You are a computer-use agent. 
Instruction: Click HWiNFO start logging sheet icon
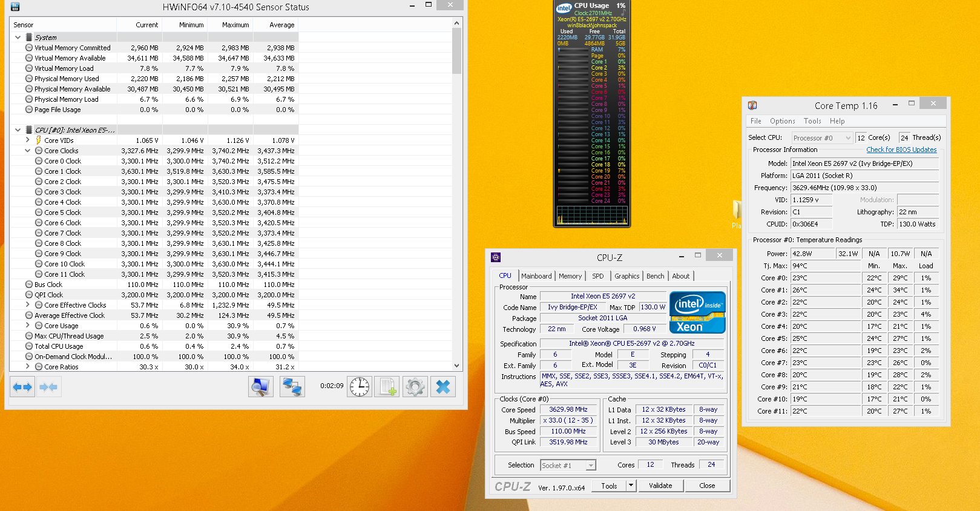tap(387, 387)
